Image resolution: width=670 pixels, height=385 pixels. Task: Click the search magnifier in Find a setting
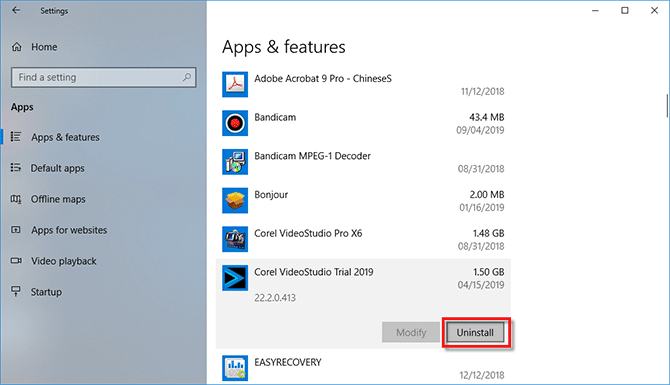187,77
